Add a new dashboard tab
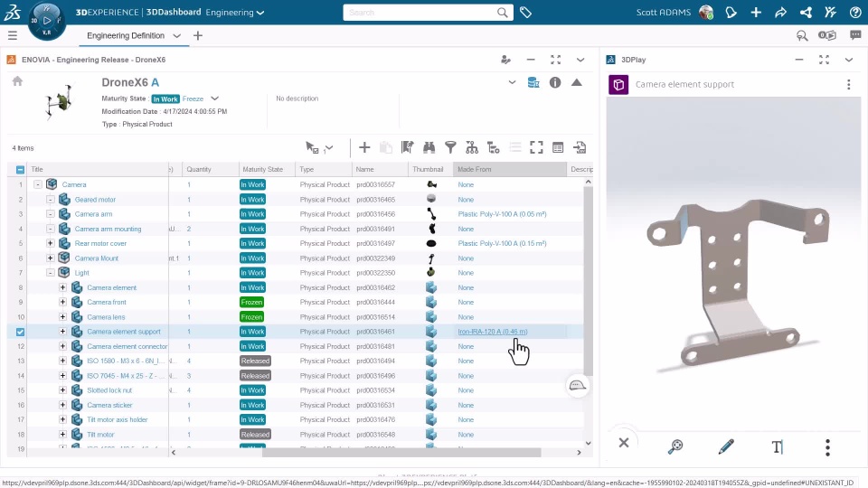This screenshot has height=488, width=868. coord(198,36)
